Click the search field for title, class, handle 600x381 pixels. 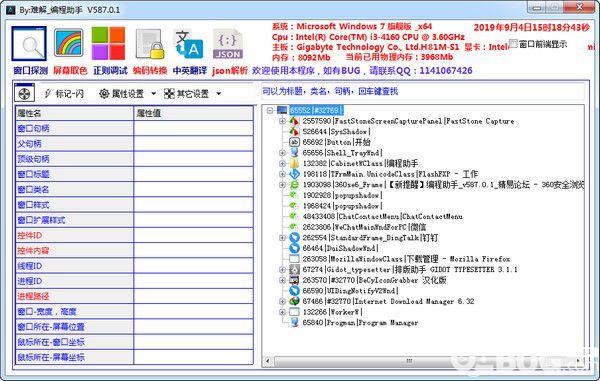[x=423, y=91]
